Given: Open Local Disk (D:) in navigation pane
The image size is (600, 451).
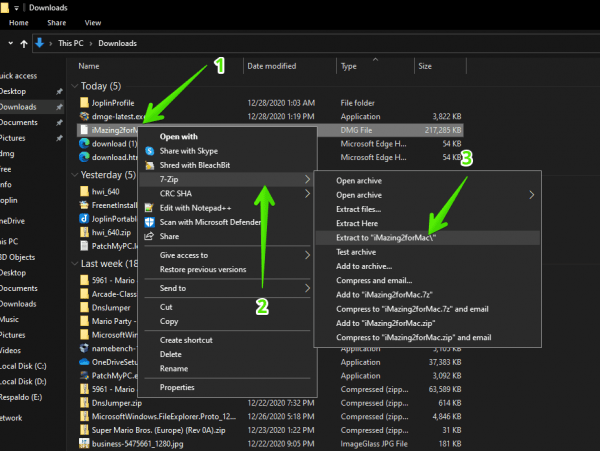Looking at the screenshot, I should [23, 382].
